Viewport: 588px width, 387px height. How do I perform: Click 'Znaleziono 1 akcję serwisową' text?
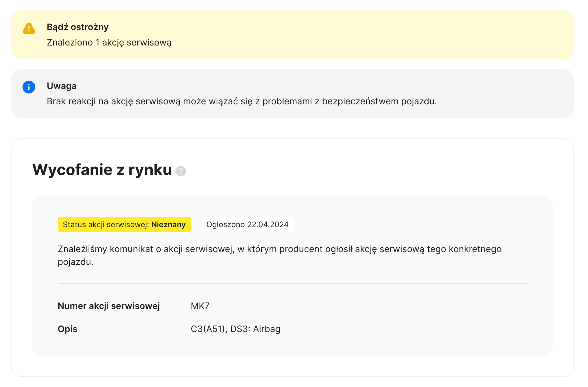[109, 42]
